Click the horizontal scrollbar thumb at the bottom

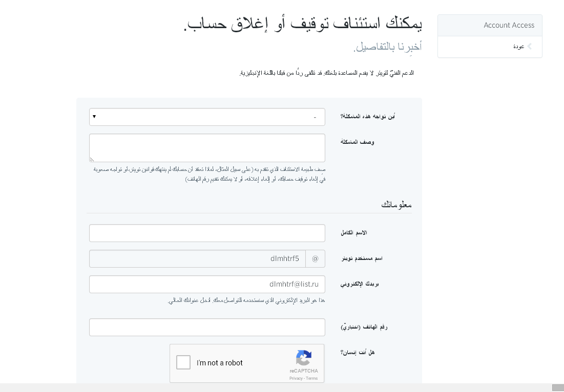coord(558,387)
